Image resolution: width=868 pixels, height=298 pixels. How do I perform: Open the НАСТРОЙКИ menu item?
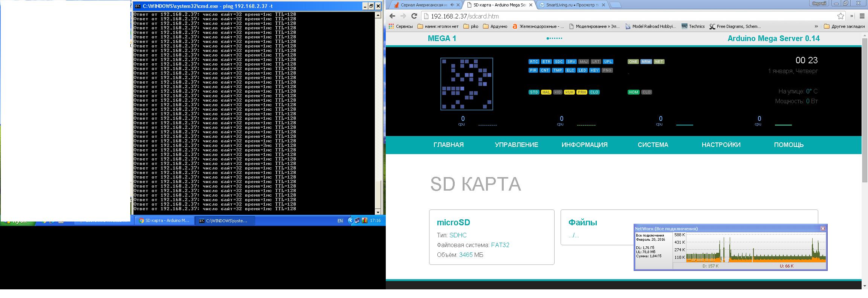(x=721, y=145)
